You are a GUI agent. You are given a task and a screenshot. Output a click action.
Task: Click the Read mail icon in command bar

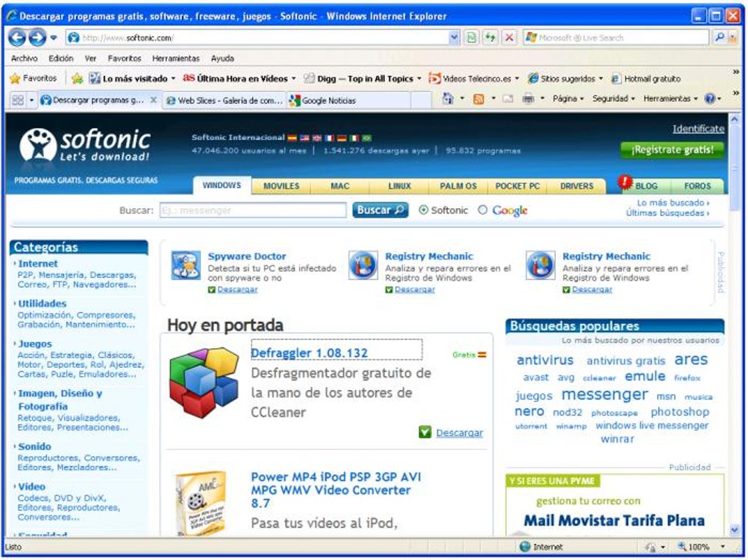[507, 99]
